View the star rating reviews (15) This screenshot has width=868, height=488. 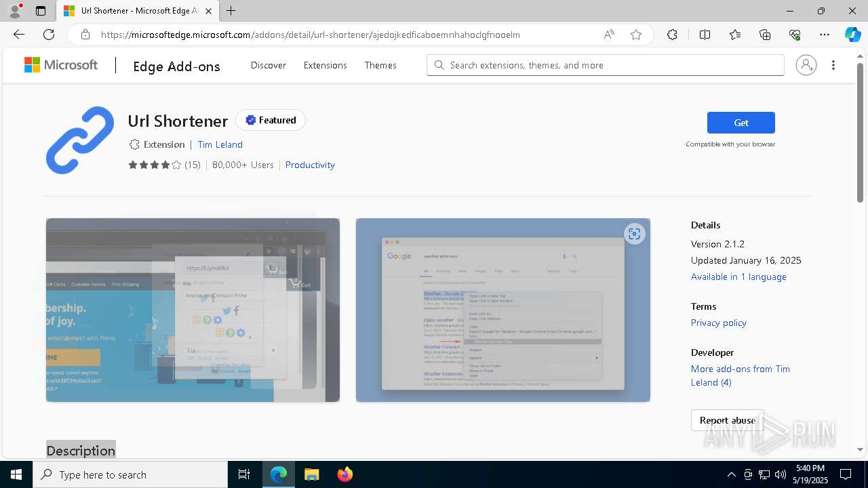(164, 165)
